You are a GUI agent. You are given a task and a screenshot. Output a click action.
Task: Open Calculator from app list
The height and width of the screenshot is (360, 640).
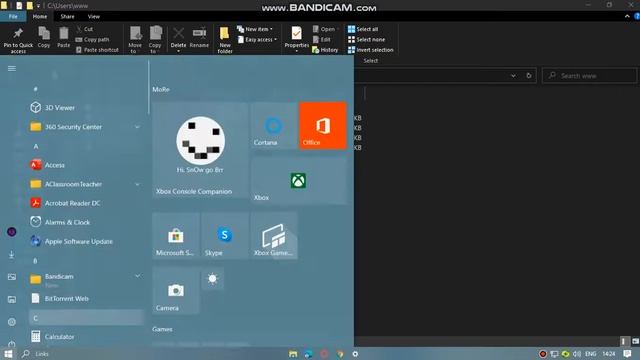point(86,337)
